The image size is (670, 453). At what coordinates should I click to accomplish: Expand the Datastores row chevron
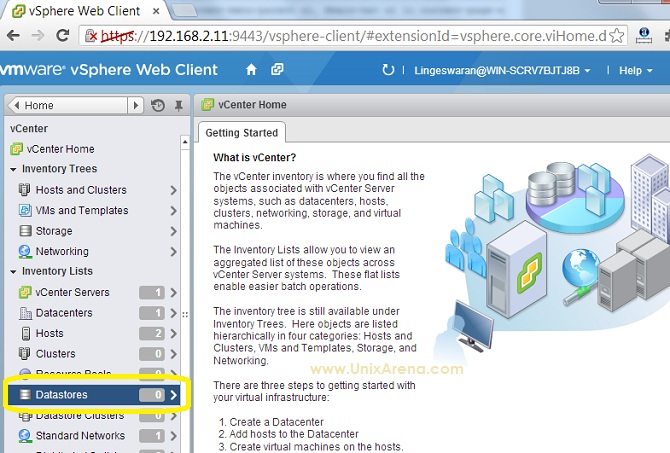(173, 395)
